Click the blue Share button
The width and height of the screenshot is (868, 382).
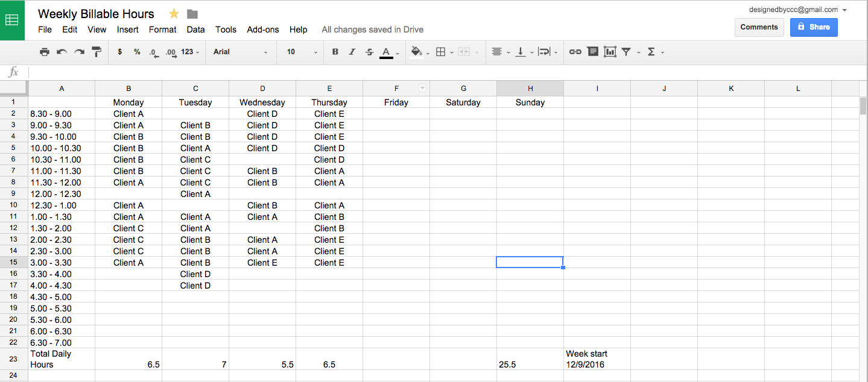[814, 27]
